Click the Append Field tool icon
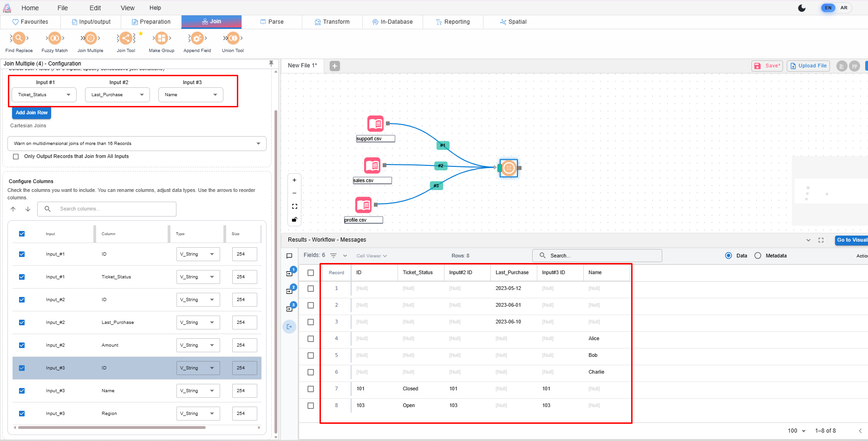 tap(197, 39)
